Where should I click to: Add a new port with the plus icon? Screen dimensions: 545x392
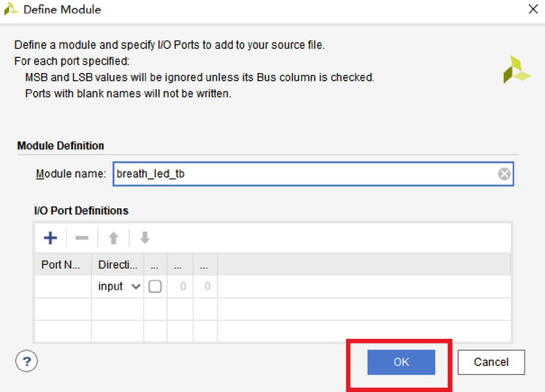click(x=50, y=238)
